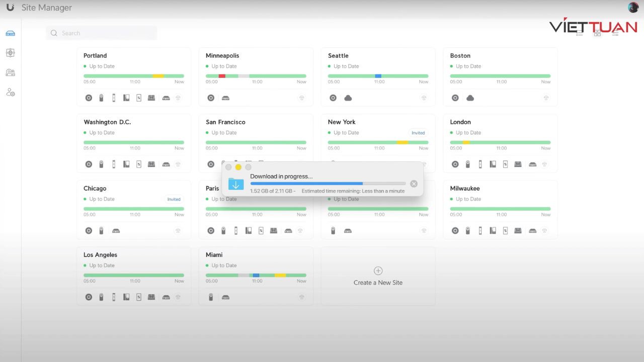Screen dimensions: 644x362
Task: Open Protect camera icon in Washington D.C. card
Action: click(x=101, y=164)
